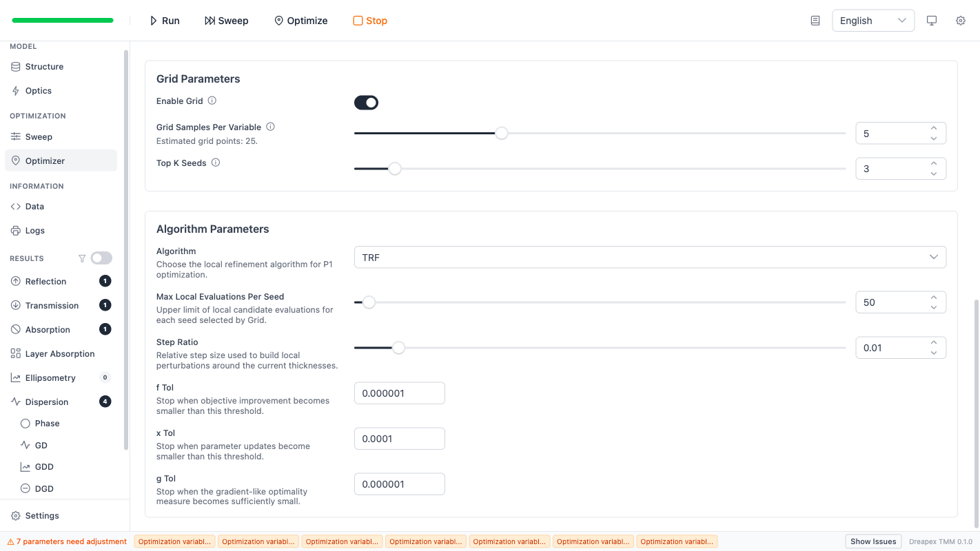View the Transmission results
980x551 pixels.
pyautogui.click(x=54, y=305)
